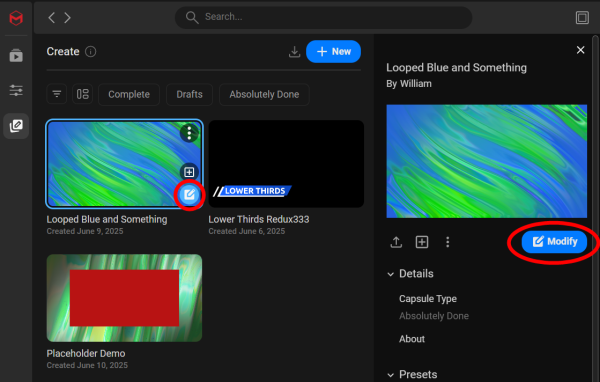Click 'Created June 9, 2025' text
The image size is (600, 382).
(x=85, y=231)
